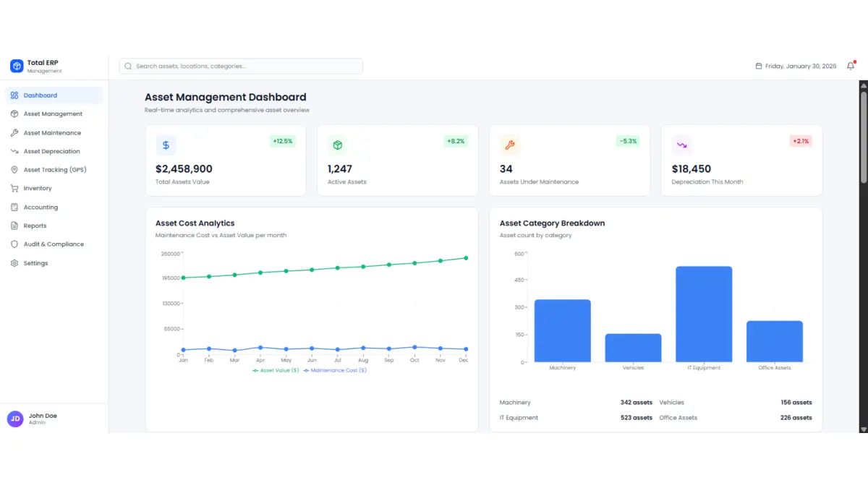Open Accounting using its calculator icon
Viewport: 868px width, 488px height.
click(x=14, y=207)
